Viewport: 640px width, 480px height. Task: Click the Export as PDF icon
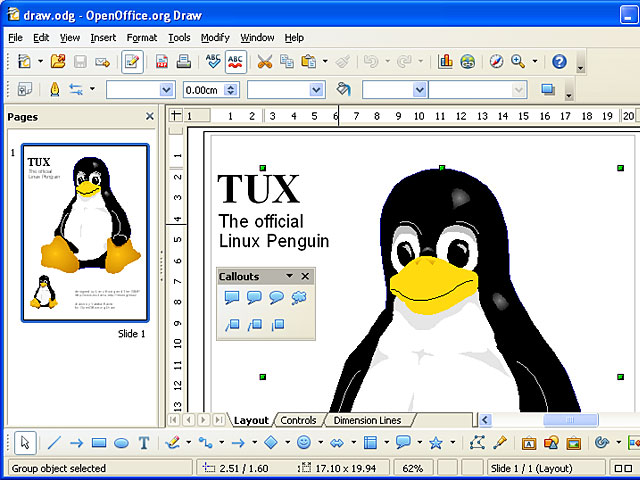162,62
